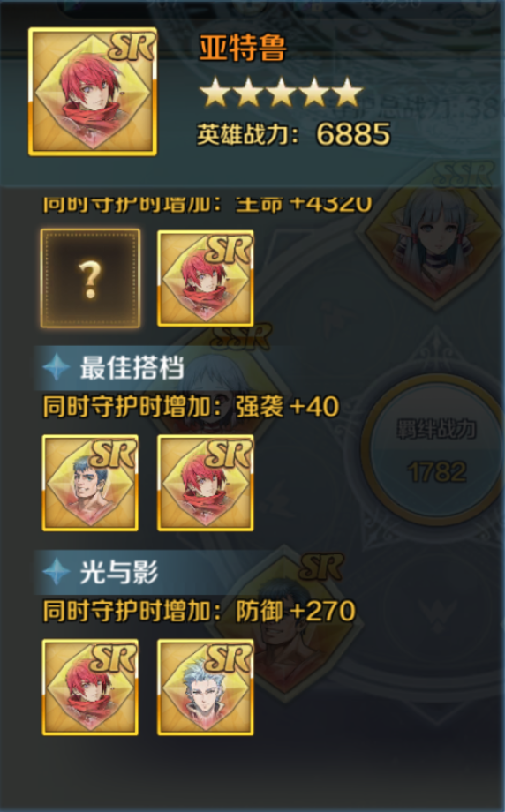Select red-haired hero icon under 光与影

[x=90, y=688]
